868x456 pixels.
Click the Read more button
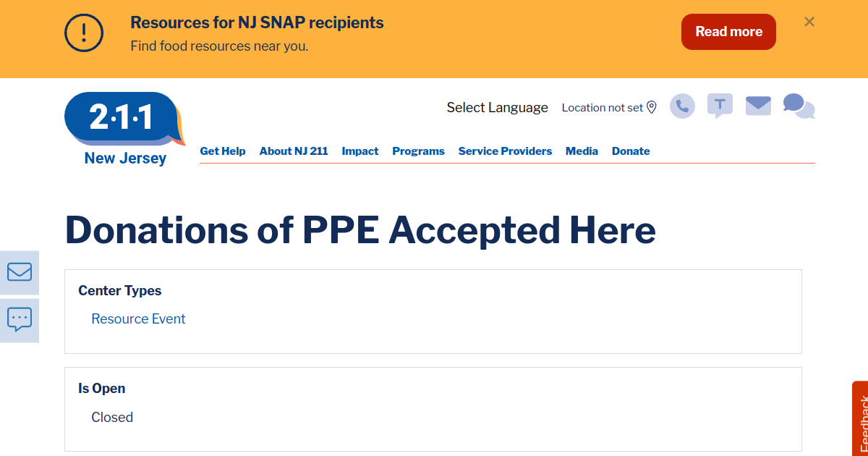[x=728, y=32]
